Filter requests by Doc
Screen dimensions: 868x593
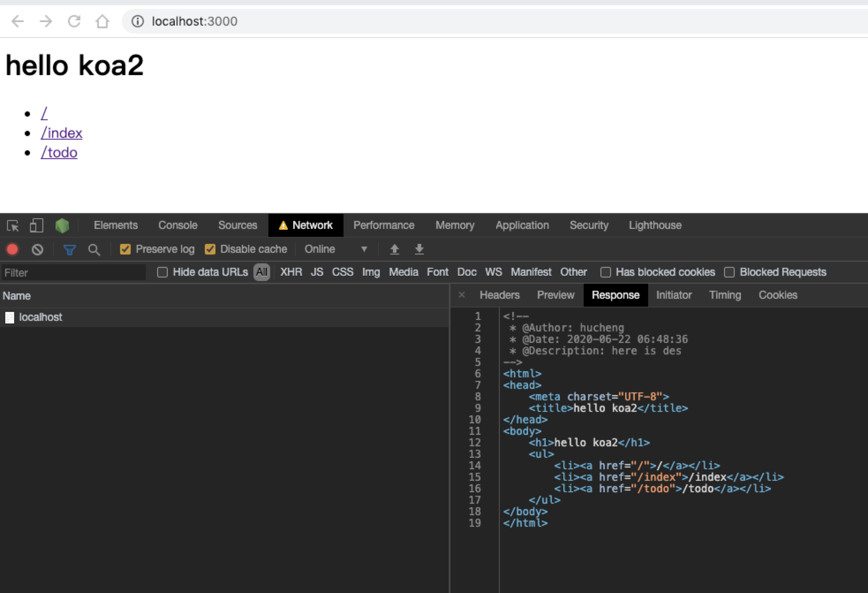tap(467, 272)
